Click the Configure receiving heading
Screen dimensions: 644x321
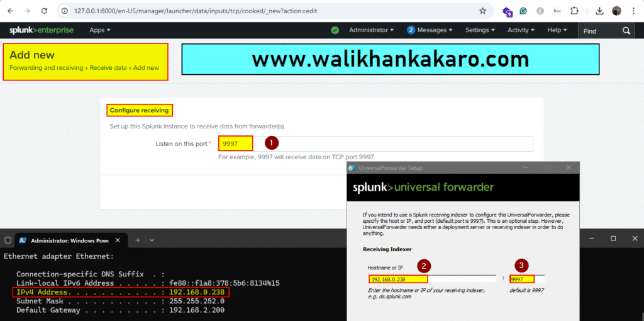(139, 110)
